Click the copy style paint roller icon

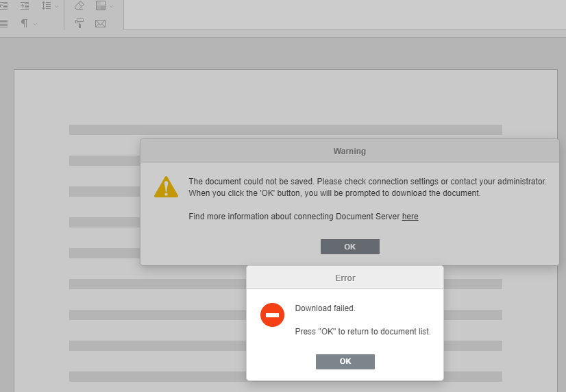pyautogui.click(x=79, y=23)
